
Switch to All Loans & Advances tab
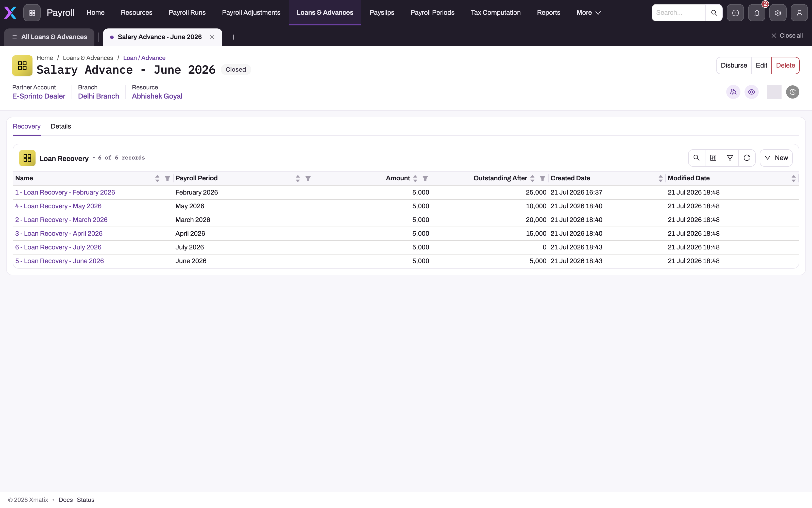(x=49, y=37)
